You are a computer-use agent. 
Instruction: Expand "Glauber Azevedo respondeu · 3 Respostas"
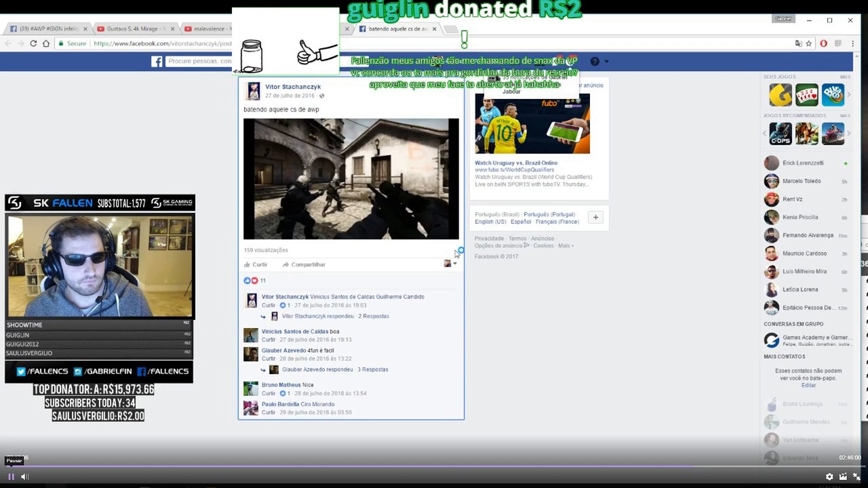tap(335, 369)
